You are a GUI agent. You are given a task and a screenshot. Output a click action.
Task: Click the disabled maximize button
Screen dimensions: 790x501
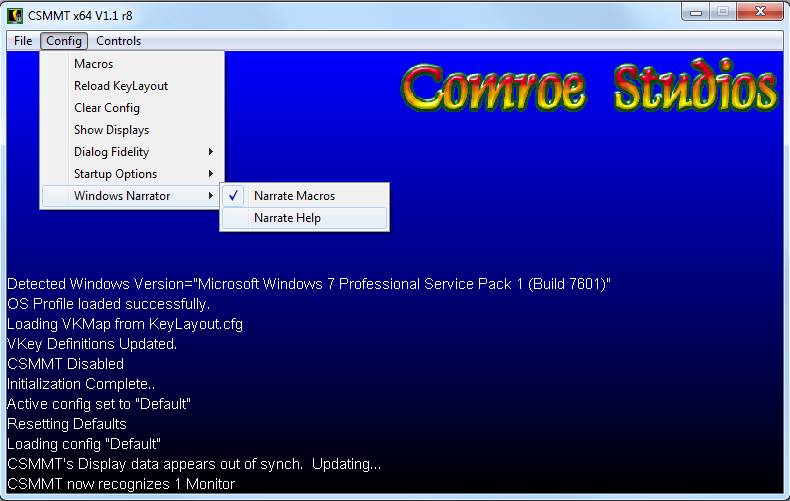point(723,12)
